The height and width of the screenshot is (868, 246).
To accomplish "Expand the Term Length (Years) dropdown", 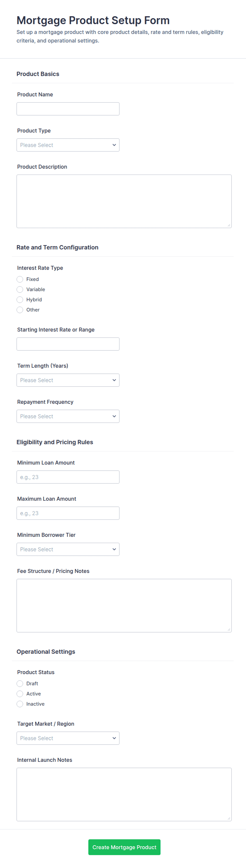I will click(x=68, y=380).
